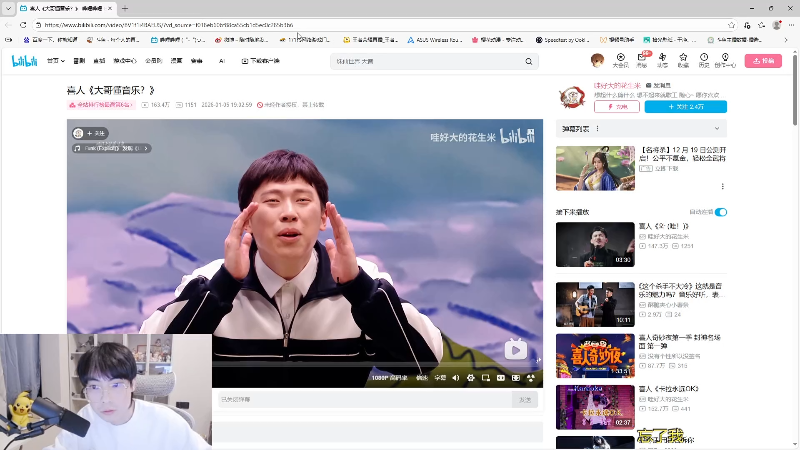Enable picture-in-picture mode in player
Image resolution: width=800 pixels, height=450 pixels.
[x=486, y=378]
